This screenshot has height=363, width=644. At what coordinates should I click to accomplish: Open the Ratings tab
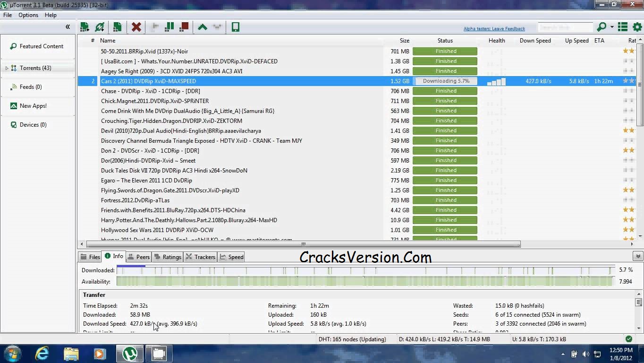point(168,257)
